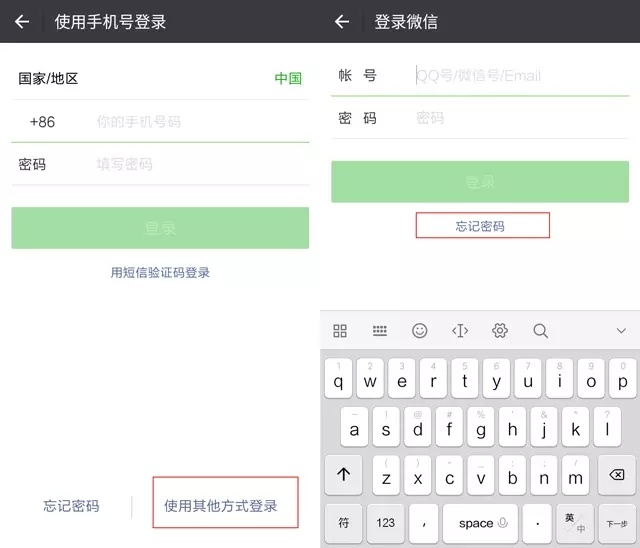The image size is (640, 548).
Task: Tap the c key
Action: [x=449, y=475]
